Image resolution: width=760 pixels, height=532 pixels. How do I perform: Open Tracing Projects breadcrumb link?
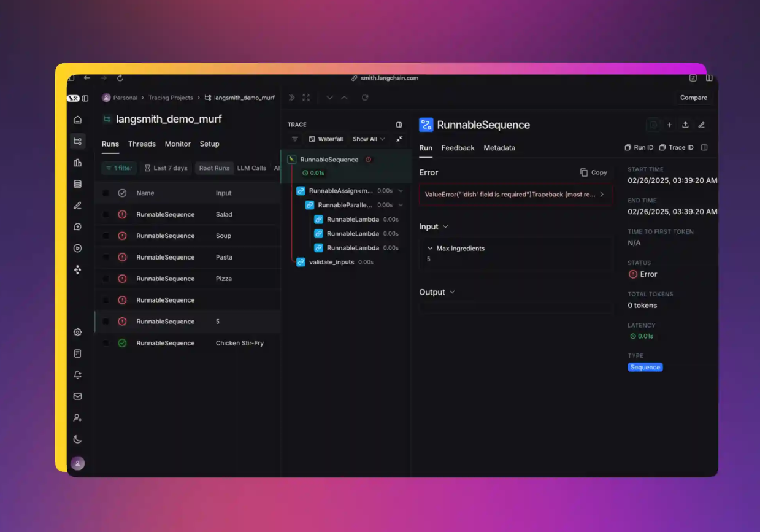pyautogui.click(x=171, y=98)
